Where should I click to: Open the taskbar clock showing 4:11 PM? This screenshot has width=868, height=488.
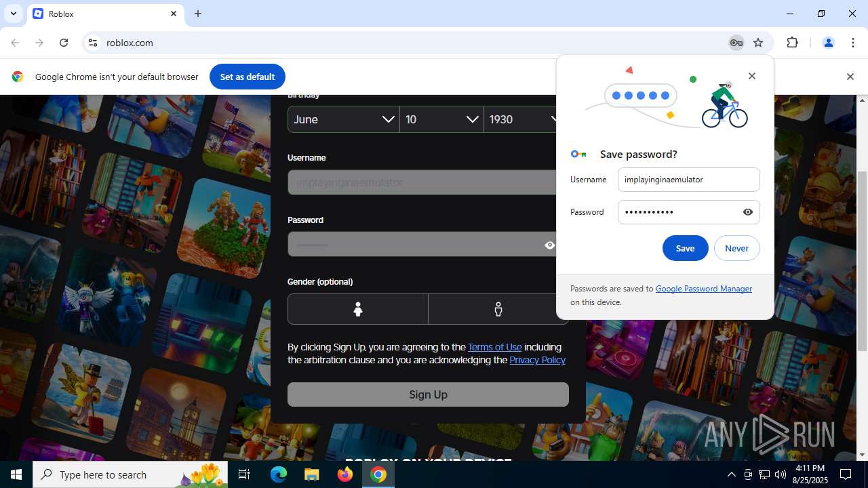pos(810,474)
